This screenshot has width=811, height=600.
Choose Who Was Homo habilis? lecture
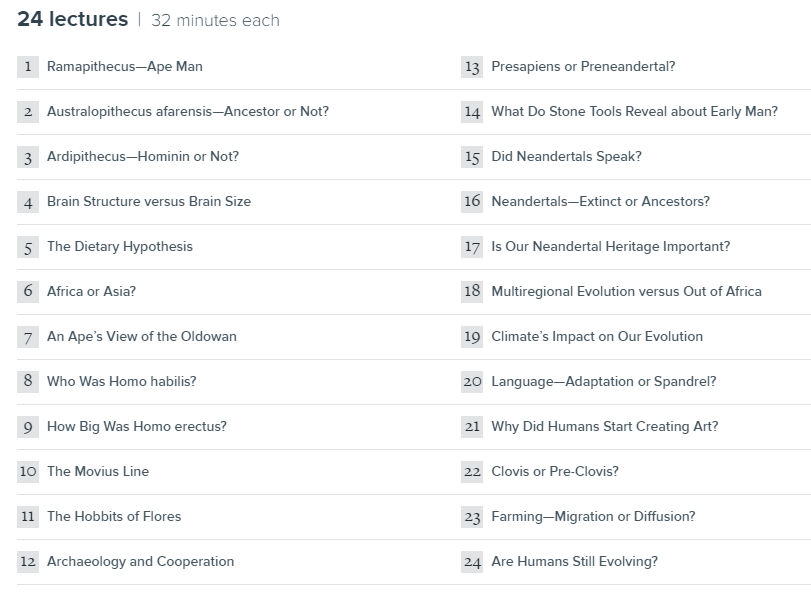(122, 382)
